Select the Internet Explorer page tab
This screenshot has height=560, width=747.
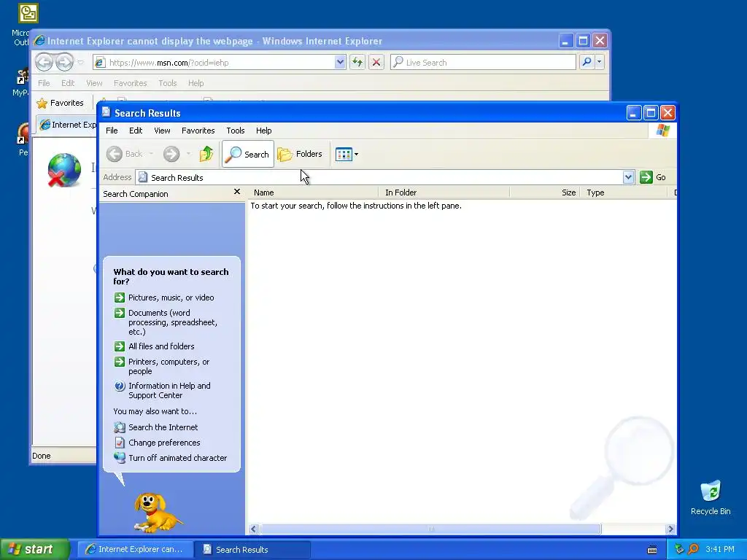(67, 125)
